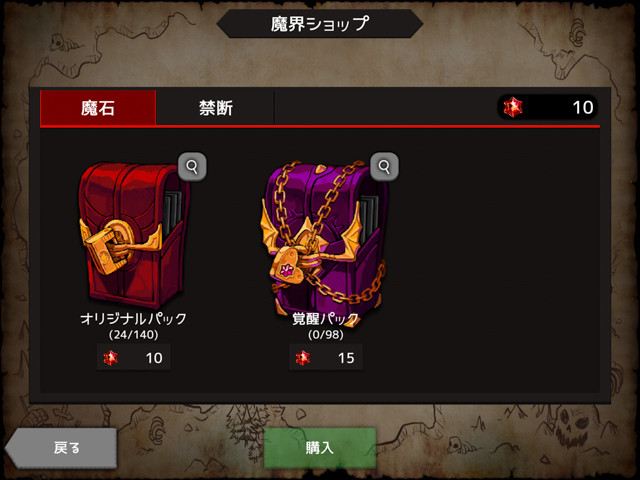Tap the gem balance counter showing 10

pyautogui.click(x=547, y=107)
